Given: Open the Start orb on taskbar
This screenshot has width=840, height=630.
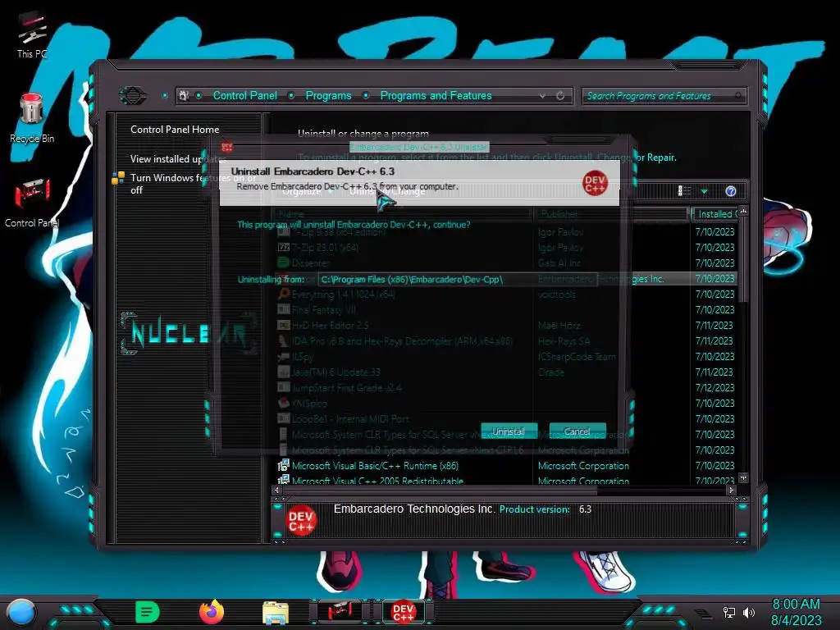Looking at the screenshot, I should click(x=21, y=612).
